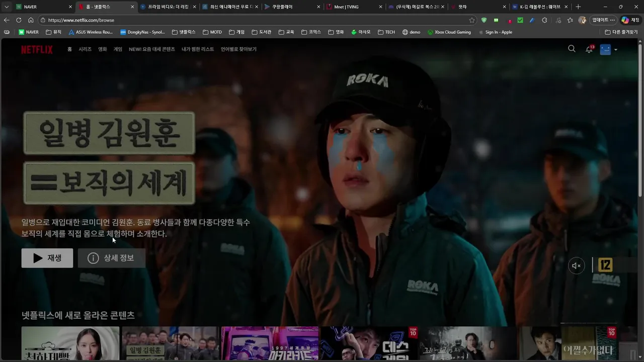Open 게임 in Netflix navigation
This screenshot has width=644, height=362.
[118, 49]
